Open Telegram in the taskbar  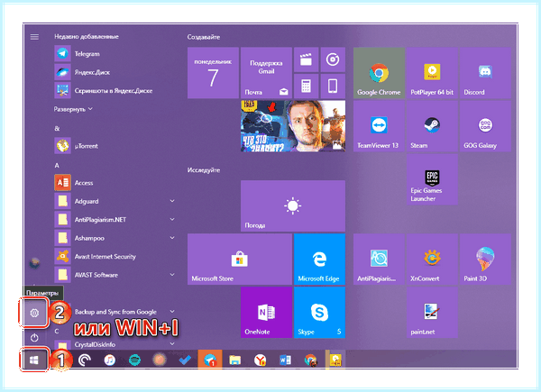(210, 360)
